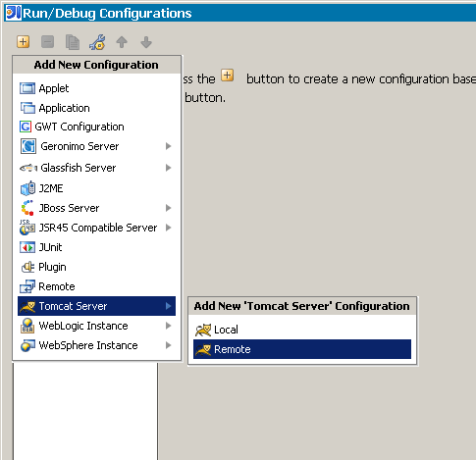Select Application configuration type
The image size is (476, 460).
pos(96,108)
